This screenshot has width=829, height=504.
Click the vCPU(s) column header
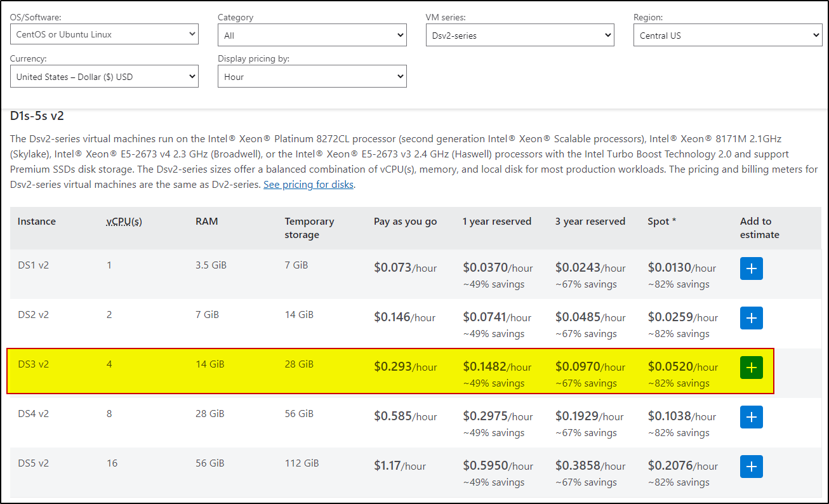tap(124, 222)
